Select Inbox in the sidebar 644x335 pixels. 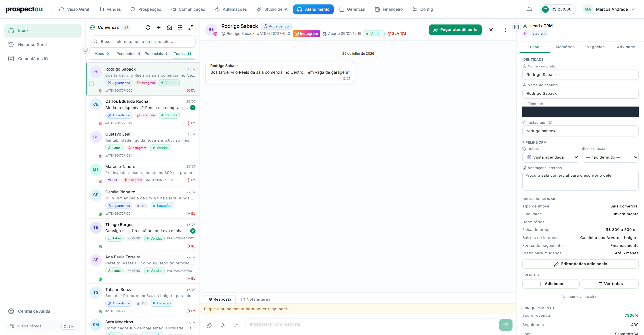coord(42,30)
